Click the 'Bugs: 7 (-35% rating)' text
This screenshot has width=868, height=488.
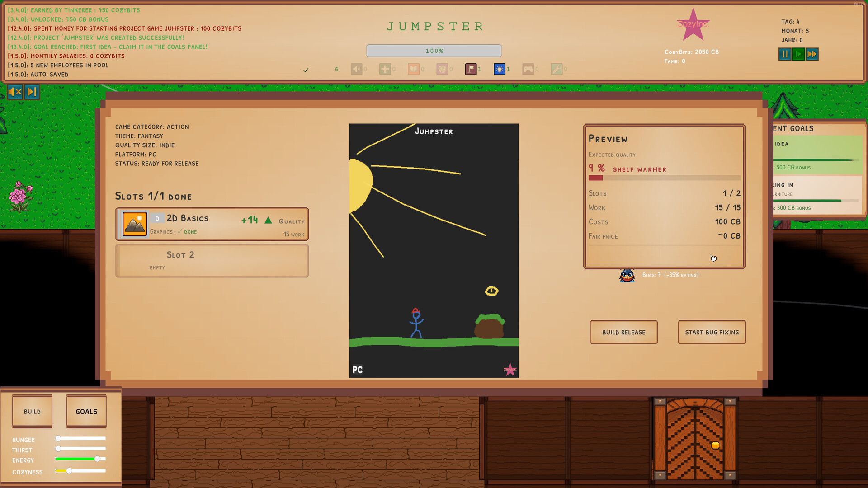click(670, 275)
